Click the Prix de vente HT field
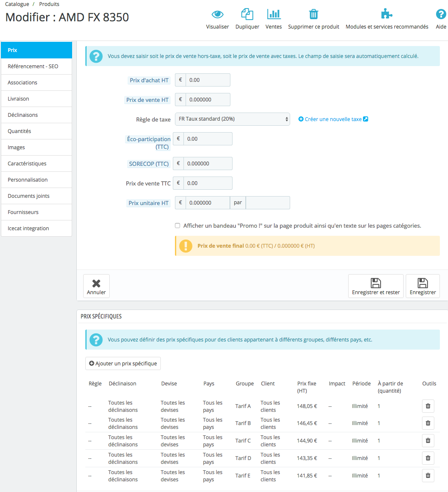The height and width of the screenshot is (492, 448). (208, 100)
